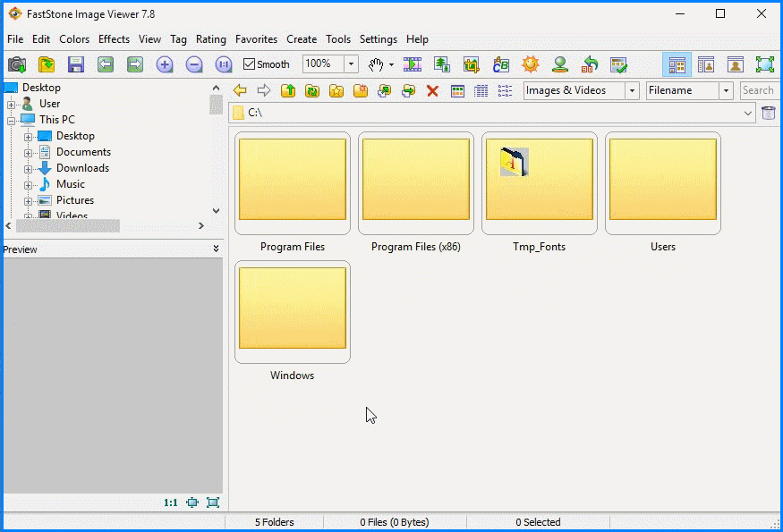Viewport: 783px width, 532px height.
Task: Collapse the Preview panel with double chevron
Action: coord(216,249)
